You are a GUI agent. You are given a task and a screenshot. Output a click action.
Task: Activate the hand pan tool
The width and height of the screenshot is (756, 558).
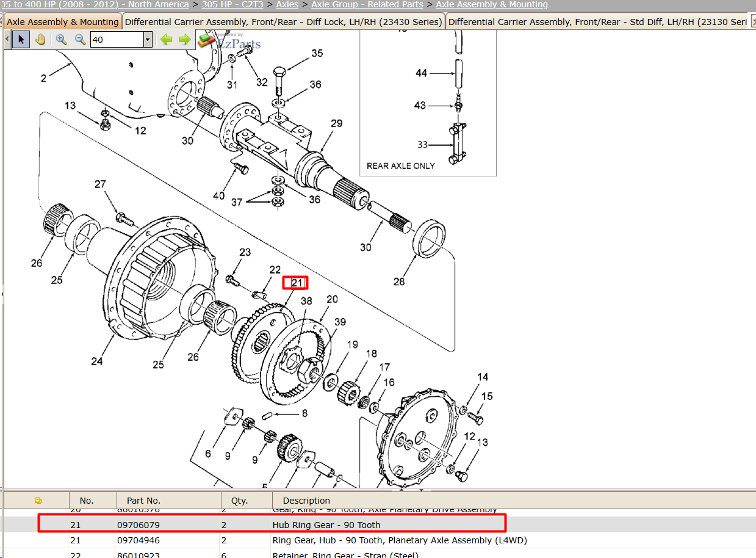pos(40,40)
